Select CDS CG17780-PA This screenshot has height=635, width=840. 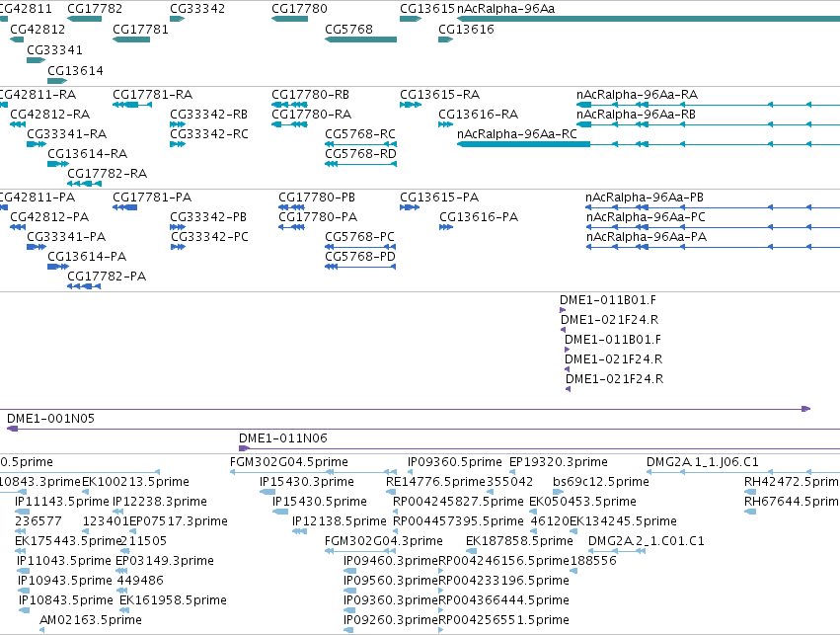[x=318, y=217]
